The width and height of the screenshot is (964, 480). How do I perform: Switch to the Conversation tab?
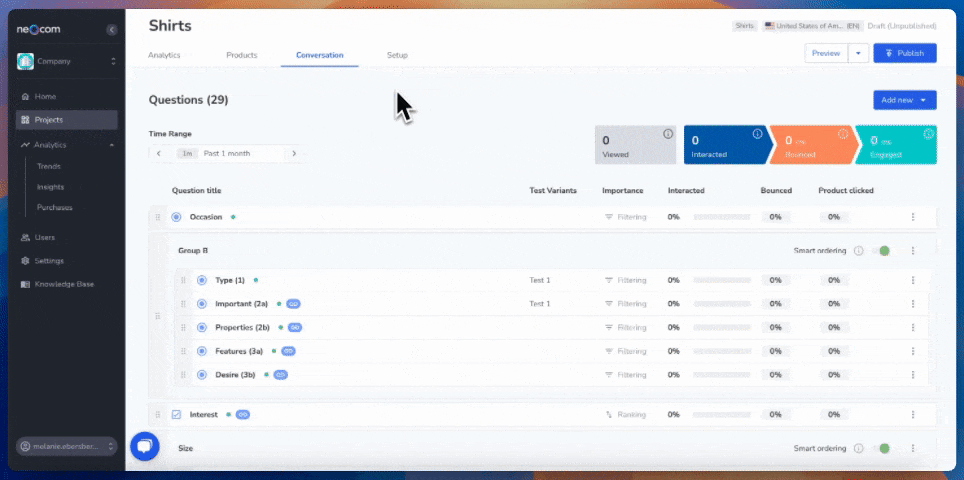(320, 55)
